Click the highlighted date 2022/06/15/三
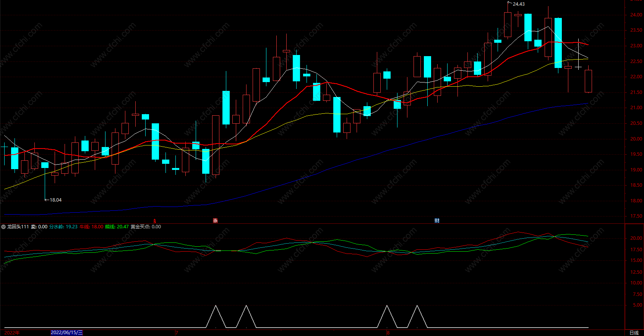 pyautogui.click(x=67, y=333)
